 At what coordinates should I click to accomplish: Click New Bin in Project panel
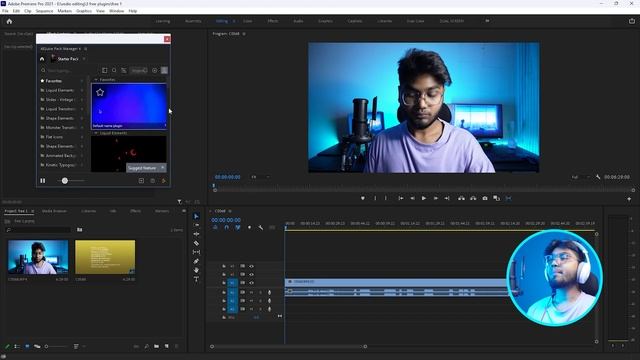pos(156,347)
